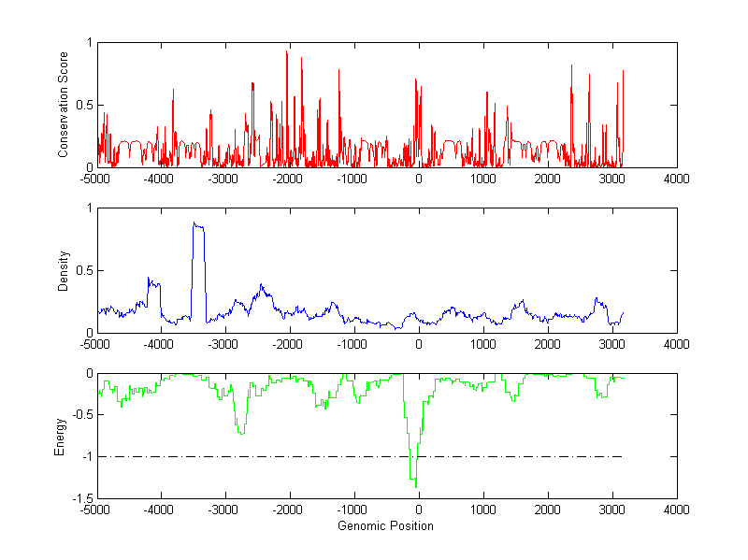
Task: Click the red peak at the far right end
Action: pyautogui.click(x=623, y=71)
